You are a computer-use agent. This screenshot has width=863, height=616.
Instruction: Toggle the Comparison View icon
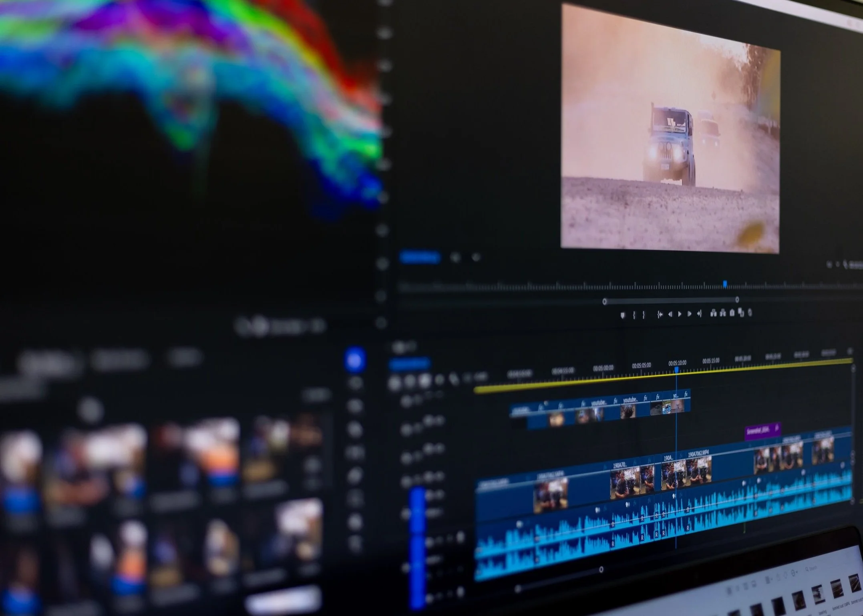click(x=741, y=313)
